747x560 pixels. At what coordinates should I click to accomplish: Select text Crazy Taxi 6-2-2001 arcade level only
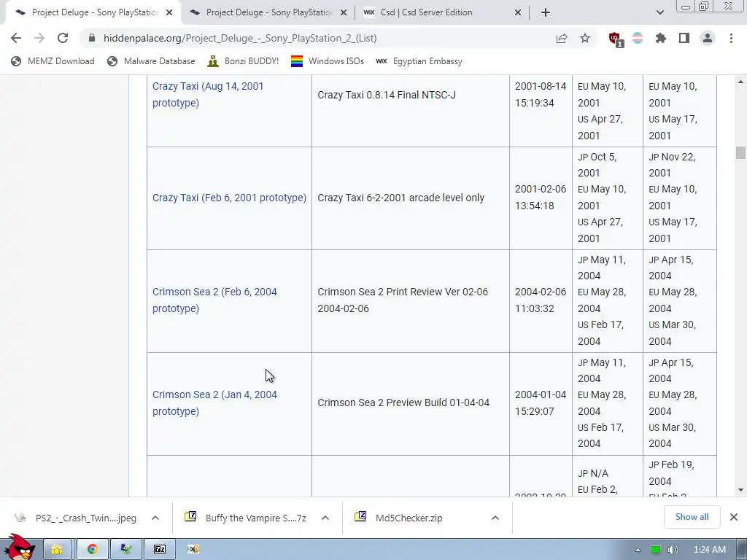400,198
